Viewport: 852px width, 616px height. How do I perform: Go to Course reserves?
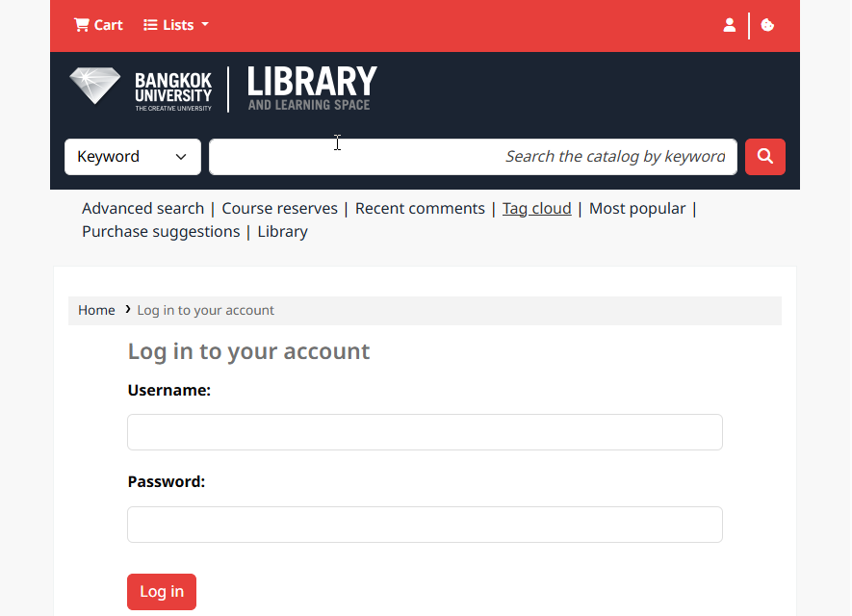280,209
